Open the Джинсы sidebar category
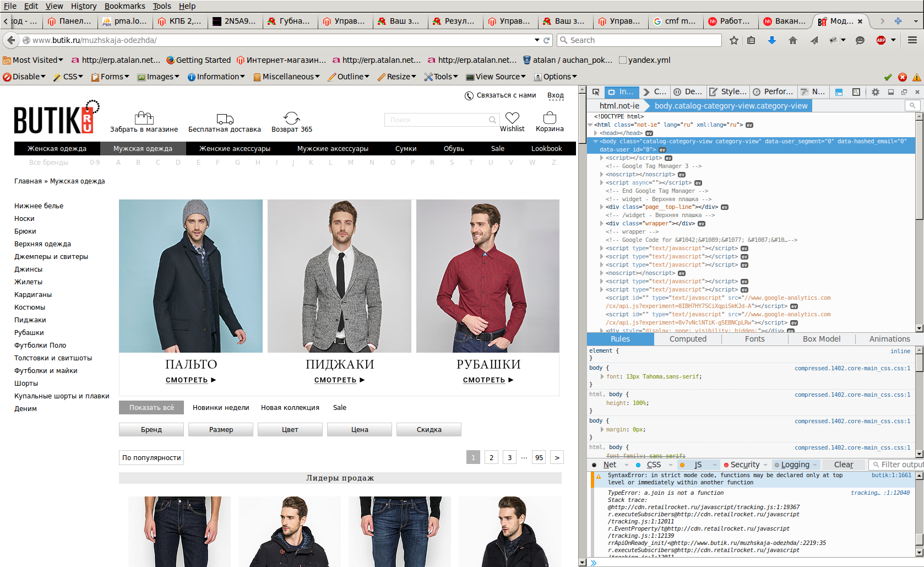 tap(28, 269)
